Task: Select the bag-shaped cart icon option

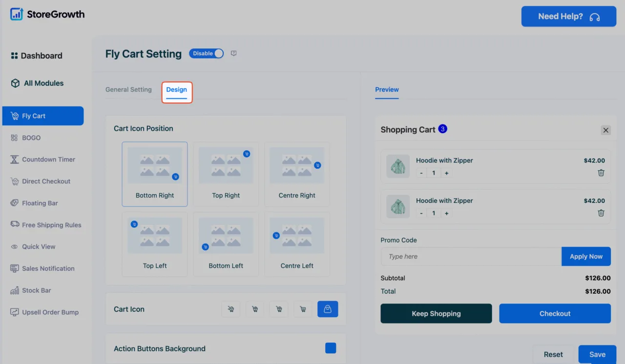Action: 328,309
